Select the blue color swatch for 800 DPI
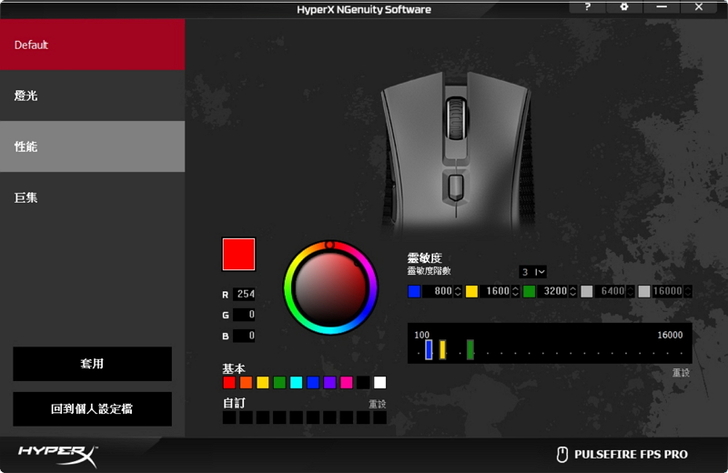Image resolution: width=728 pixels, height=473 pixels. tap(414, 291)
